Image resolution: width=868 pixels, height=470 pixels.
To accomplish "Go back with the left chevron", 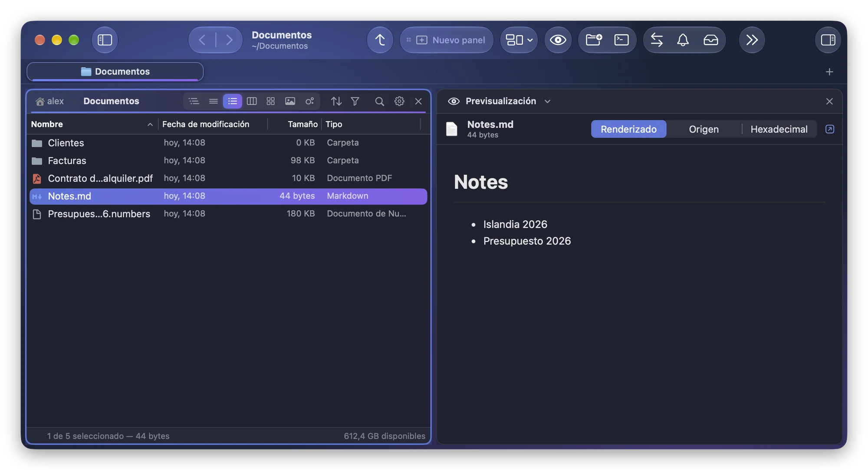I will (202, 40).
